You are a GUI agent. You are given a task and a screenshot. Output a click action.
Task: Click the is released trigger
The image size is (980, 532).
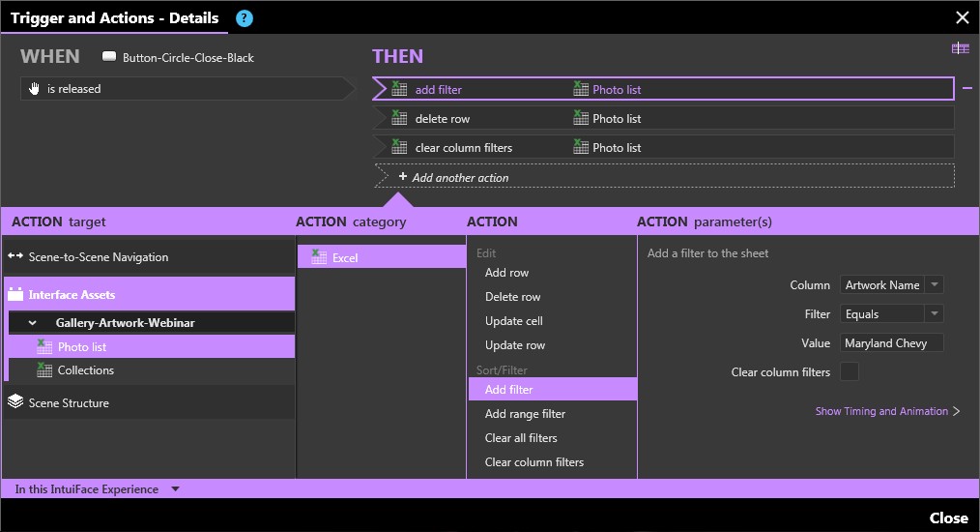pyautogui.click(x=187, y=88)
